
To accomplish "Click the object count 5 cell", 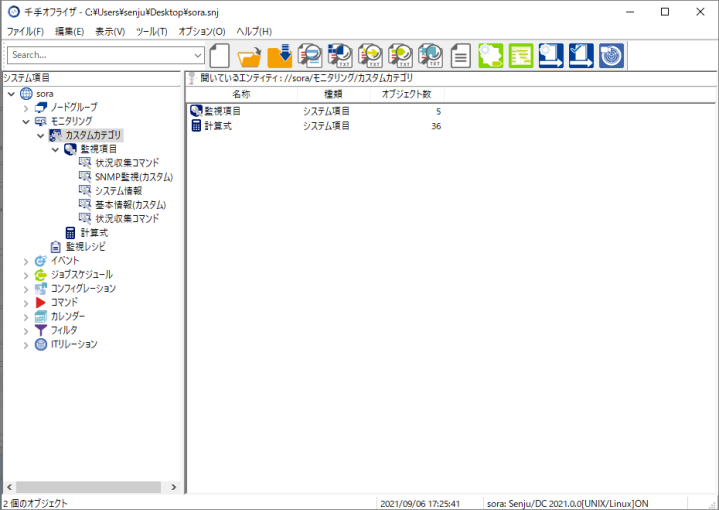I will pos(438,111).
